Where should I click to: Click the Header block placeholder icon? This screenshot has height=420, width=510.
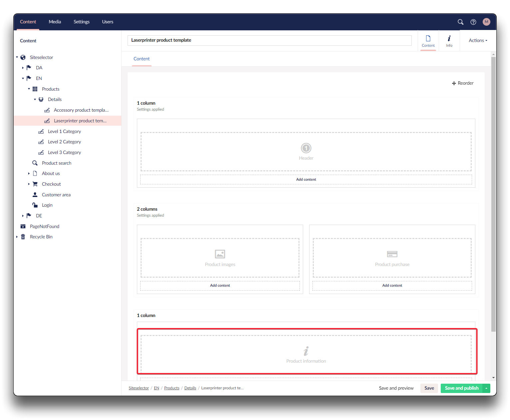pyautogui.click(x=306, y=148)
